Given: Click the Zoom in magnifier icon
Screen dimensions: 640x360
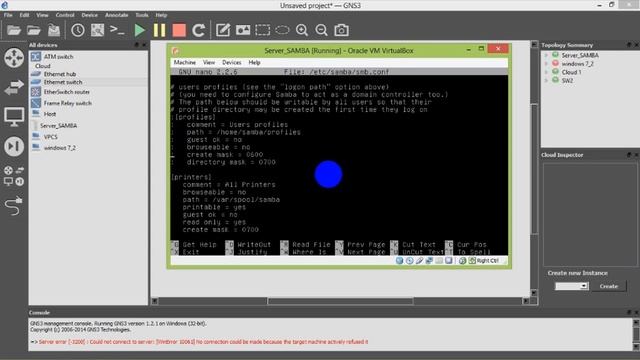Looking at the screenshot, I should [302, 30].
